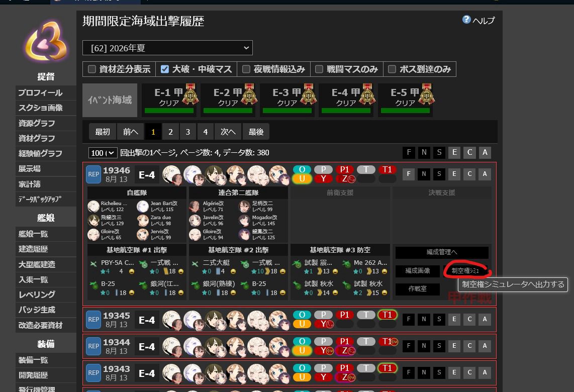Screen dimensions: 574x392
Task: Collapse sortie 19346 header row
Action: point(290,174)
